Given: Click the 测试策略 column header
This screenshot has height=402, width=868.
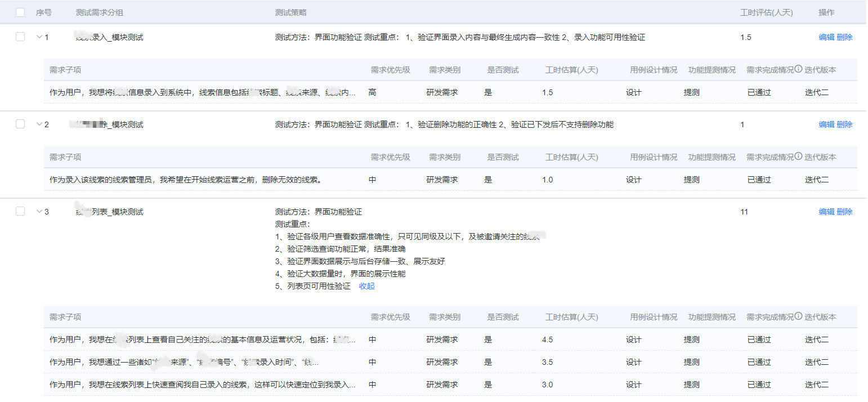Looking at the screenshot, I should point(291,12).
